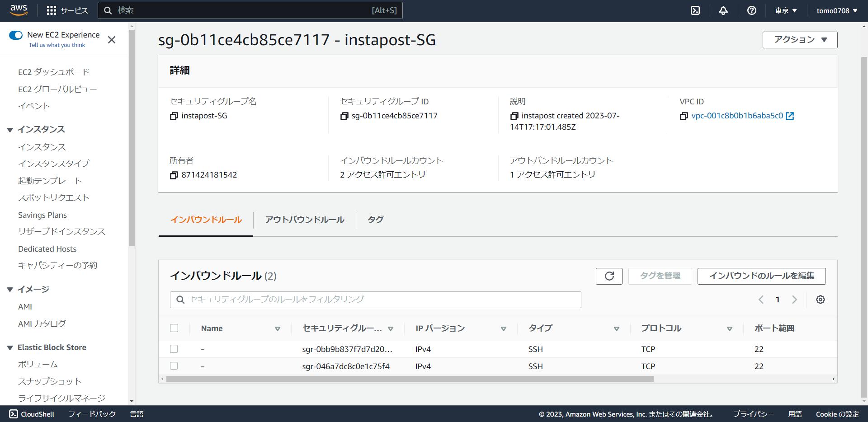This screenshot has height=422, width=868.
Task: Toggle off New EC2 Experience
Action: pyautogui.click(x=16, y=34)
